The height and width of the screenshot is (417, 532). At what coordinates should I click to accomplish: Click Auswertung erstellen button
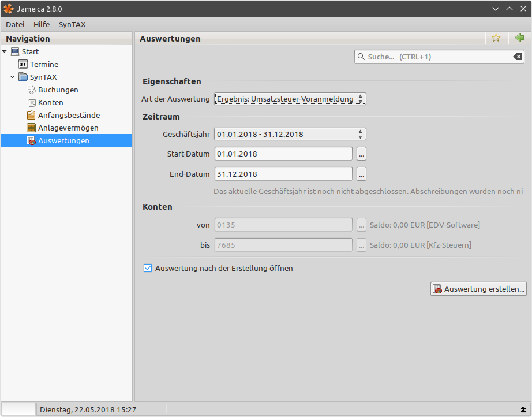[x=478, y=289]
